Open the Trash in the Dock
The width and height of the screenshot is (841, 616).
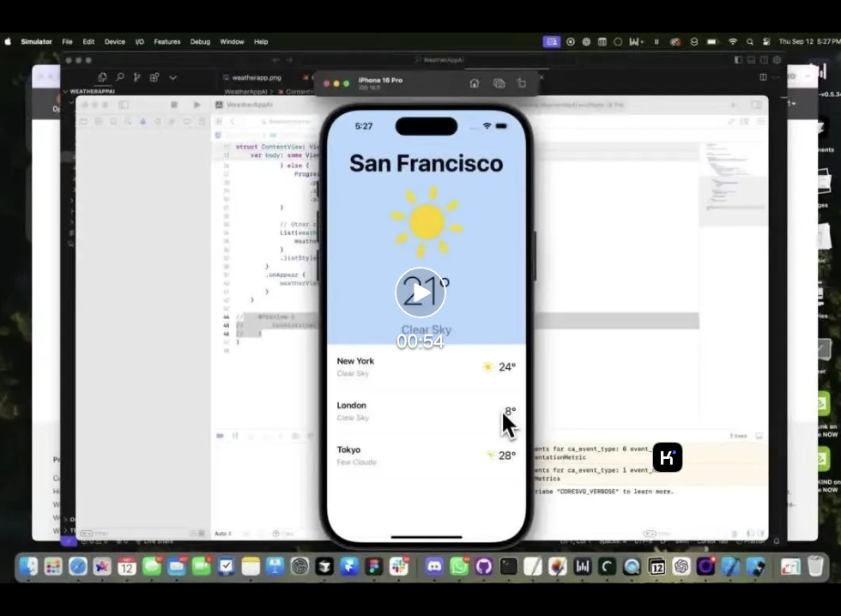coord(814,566)
